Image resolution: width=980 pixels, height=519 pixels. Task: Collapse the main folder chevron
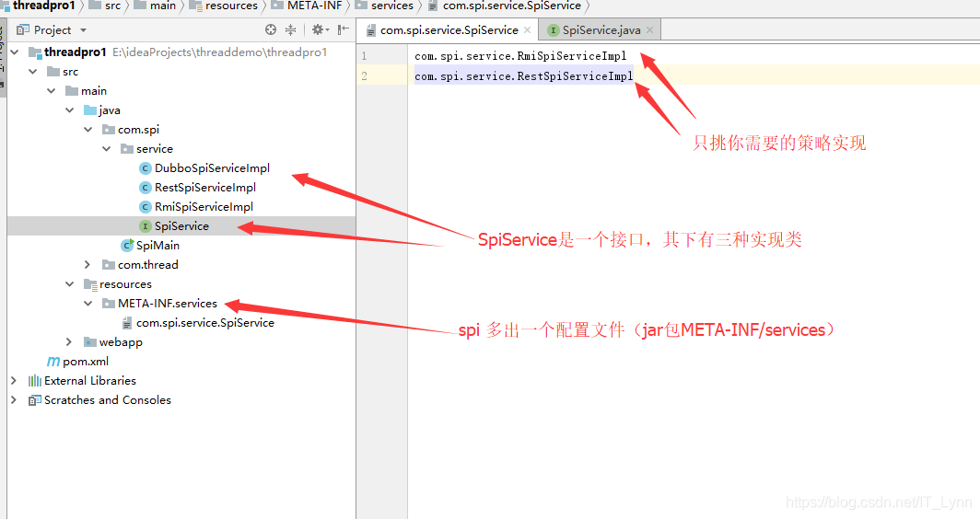tap(52, 91)
